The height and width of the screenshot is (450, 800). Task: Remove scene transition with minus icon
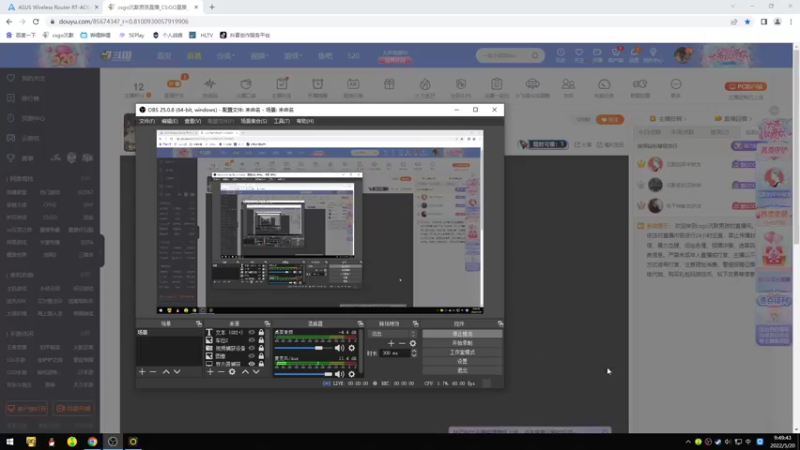pyautogui.click(x=402, y=343)
